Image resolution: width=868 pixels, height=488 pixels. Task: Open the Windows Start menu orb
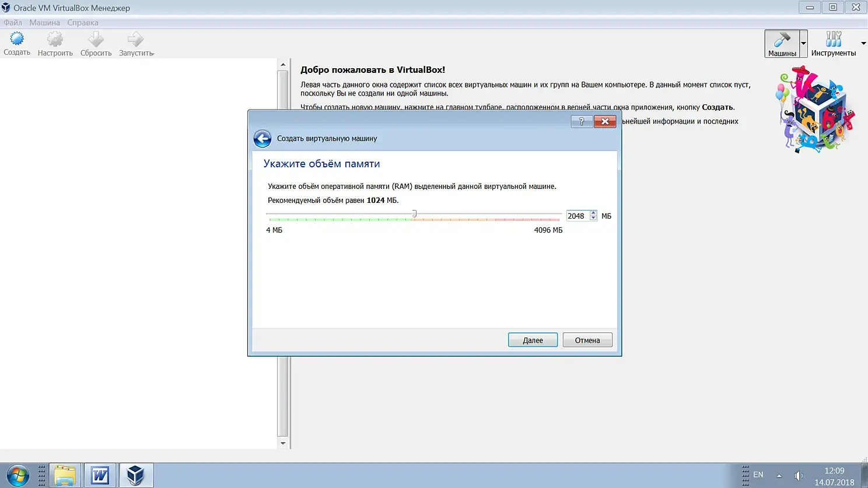pyautogui.click(x=17, y=476)
